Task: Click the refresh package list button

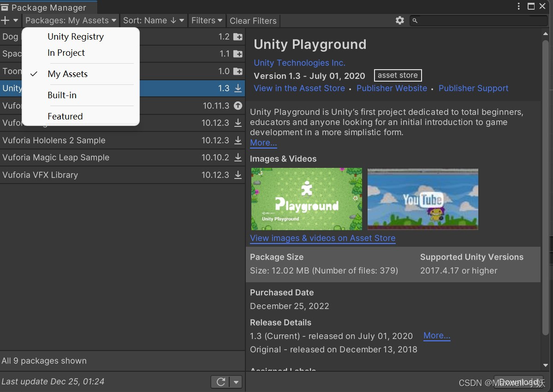Action: tap(221, 382)
